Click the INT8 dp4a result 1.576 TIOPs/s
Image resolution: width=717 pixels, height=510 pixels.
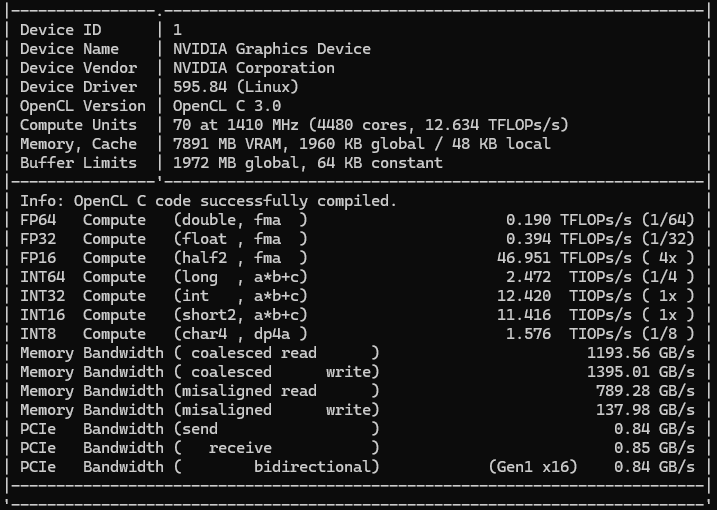568,334
